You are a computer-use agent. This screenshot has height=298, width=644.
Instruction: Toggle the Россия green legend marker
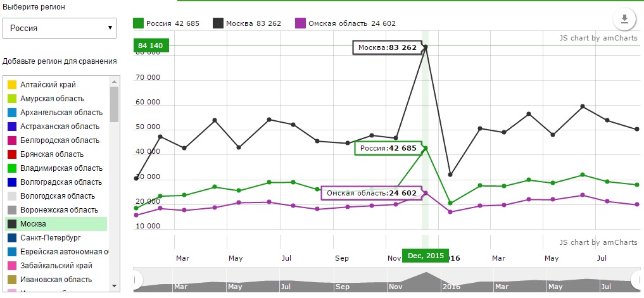pos(138,23)
